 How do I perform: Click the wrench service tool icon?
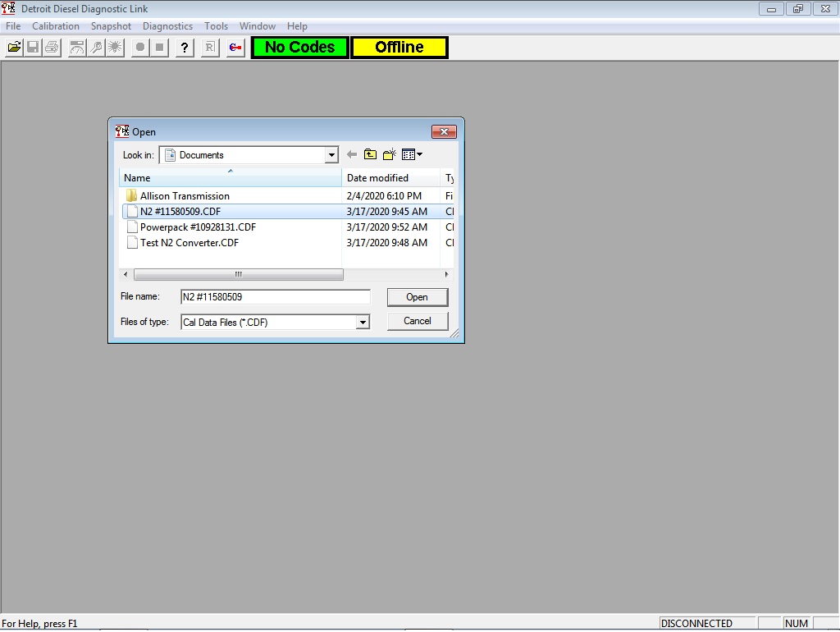point(96,47)
